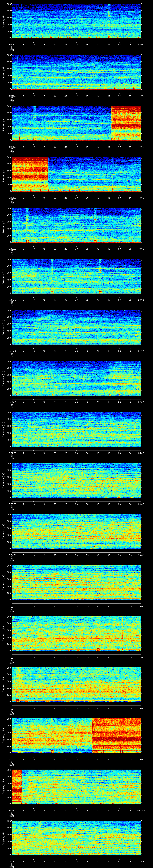Choose the spectrogram plot for minute 18:52
Viewport: 153px width, 868px height.
click(x=76, y=429)
